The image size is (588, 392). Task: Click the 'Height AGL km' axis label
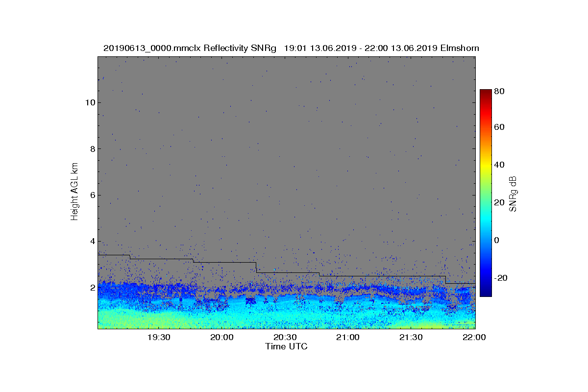[x=74, y=192]
